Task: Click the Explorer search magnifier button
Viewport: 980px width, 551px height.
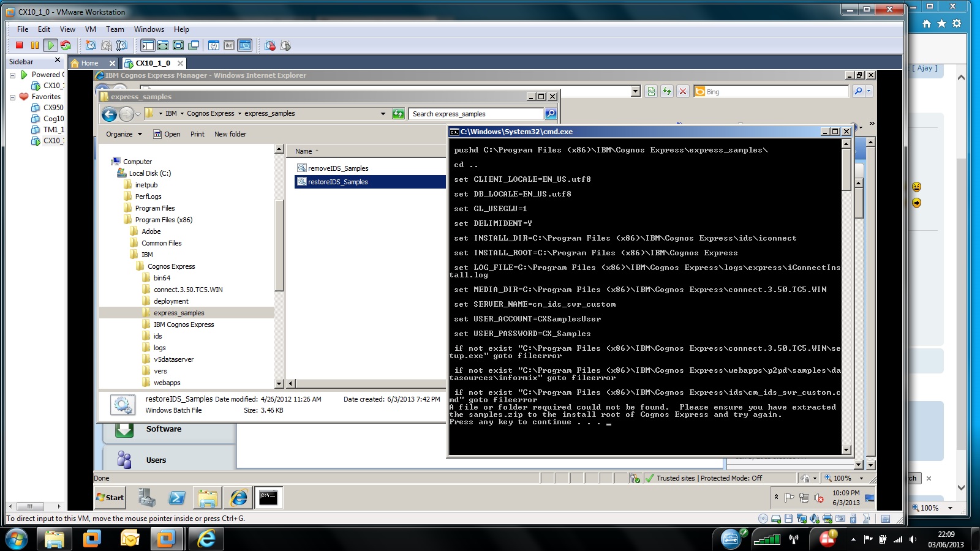Action: [x=551, y=114]
